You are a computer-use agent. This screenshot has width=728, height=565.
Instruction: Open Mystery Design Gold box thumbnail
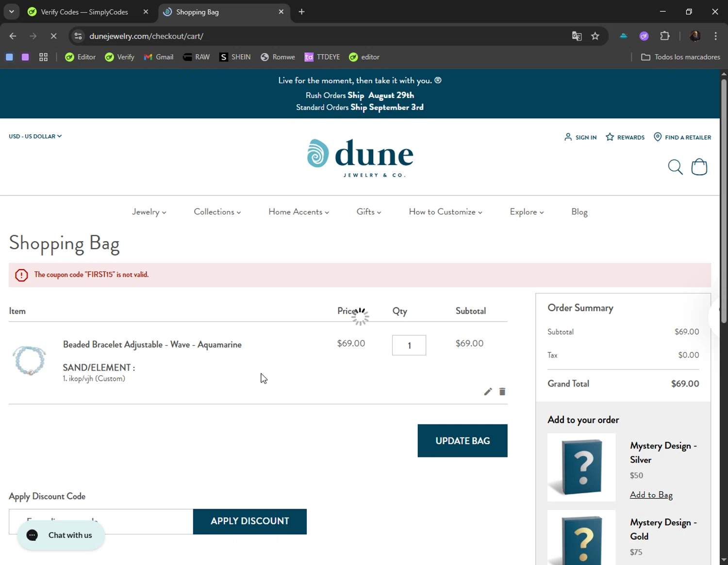581,537
